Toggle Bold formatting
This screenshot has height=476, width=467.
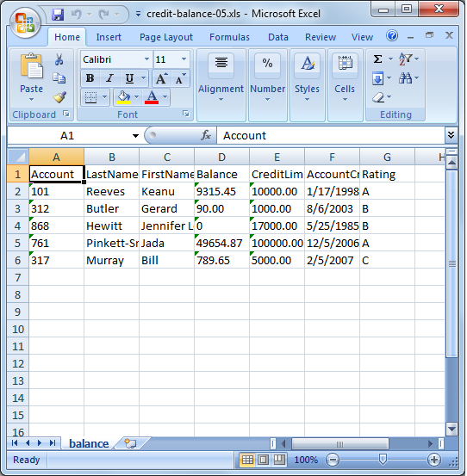pos(90,78)
